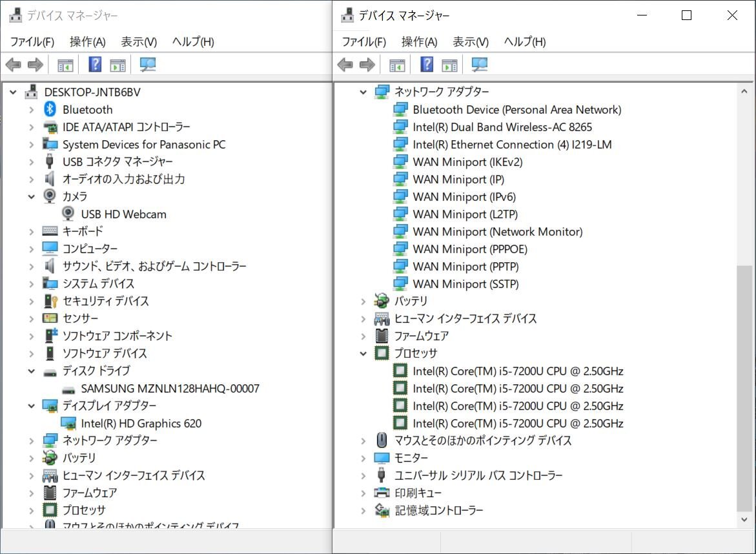Open the blue Help icon in right window toolbar
Image resolution: width=756 pixels, height=554 pixels.
pyautogui.click(x=427, y=64)
